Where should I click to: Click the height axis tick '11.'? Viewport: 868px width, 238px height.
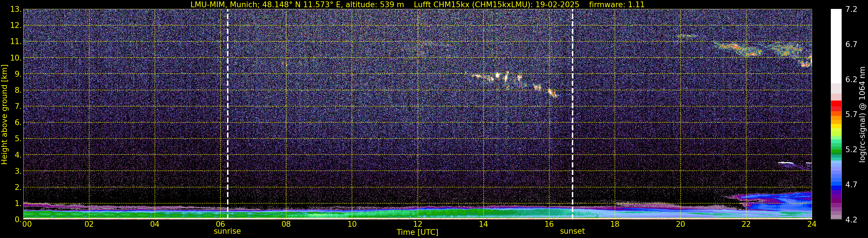click(16, 41)
